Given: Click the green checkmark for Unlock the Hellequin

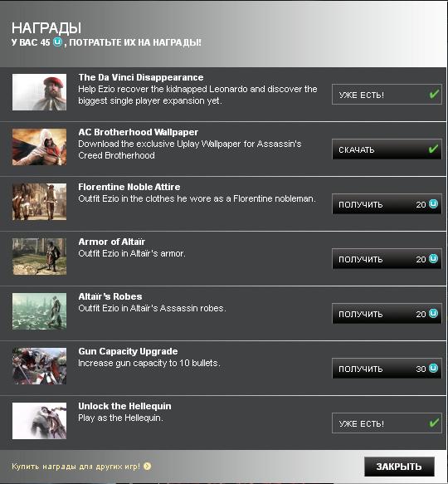Looking at the screenshot, I should point(434,423).
